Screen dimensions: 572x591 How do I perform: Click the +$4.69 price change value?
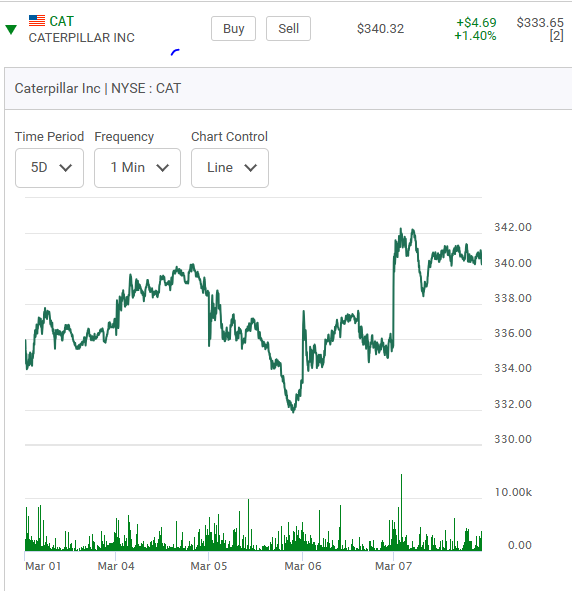(x=476, y=23)
